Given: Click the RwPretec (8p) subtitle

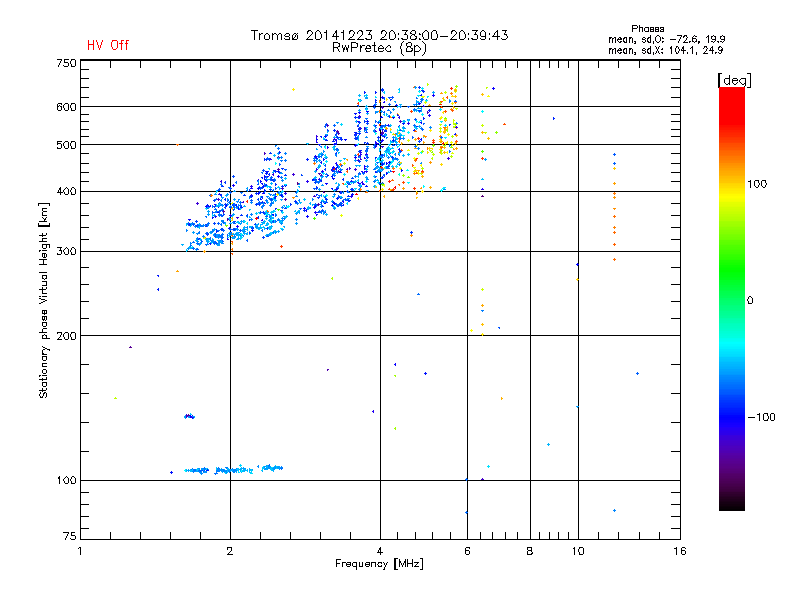Looking at the screenshot, I should pos(380,48).
